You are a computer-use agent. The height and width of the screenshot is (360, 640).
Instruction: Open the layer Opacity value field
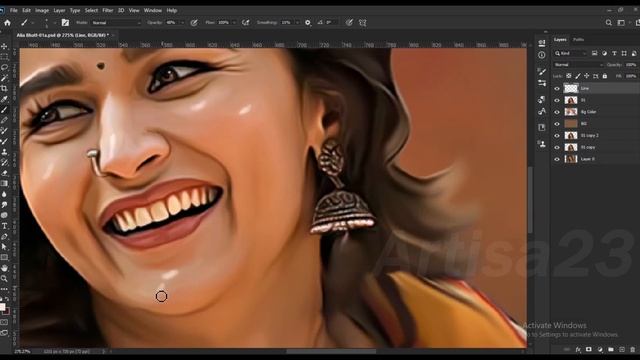pyautogui.click(x=631, y=65)
